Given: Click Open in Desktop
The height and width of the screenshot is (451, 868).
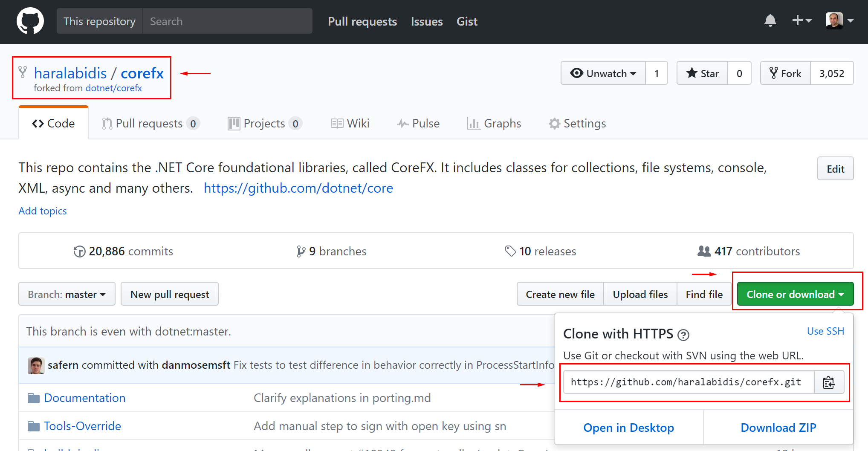Looking at the screenshot, I should pos(628,428).
